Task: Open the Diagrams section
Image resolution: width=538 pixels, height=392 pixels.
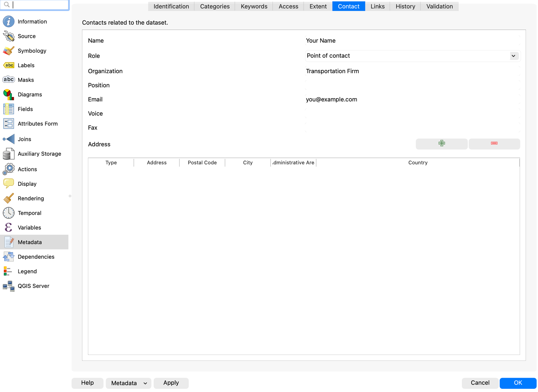Action: (x=34, y=94)
